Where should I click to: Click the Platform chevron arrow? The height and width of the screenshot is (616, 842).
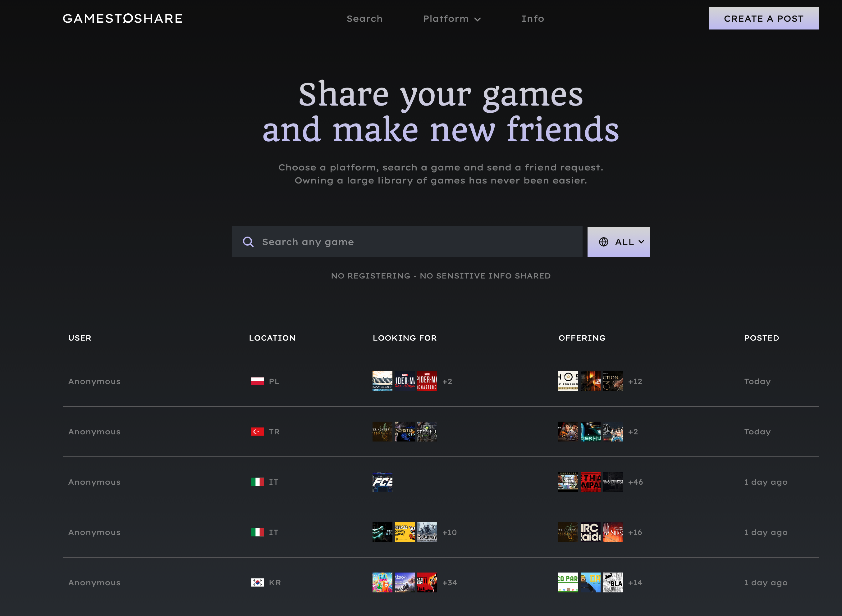pyautogui.click(x=478, y=19)
